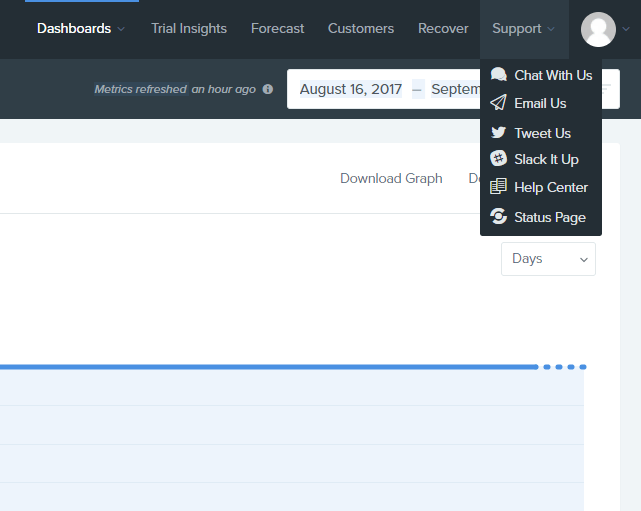Open the account menu arrow beside avatar

(x=626, y=30)
